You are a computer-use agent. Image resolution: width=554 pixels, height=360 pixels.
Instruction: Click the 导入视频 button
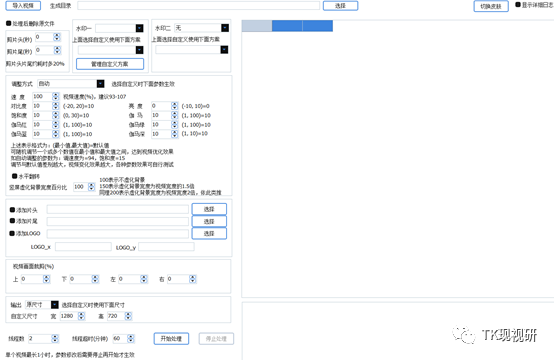[23, 6]
